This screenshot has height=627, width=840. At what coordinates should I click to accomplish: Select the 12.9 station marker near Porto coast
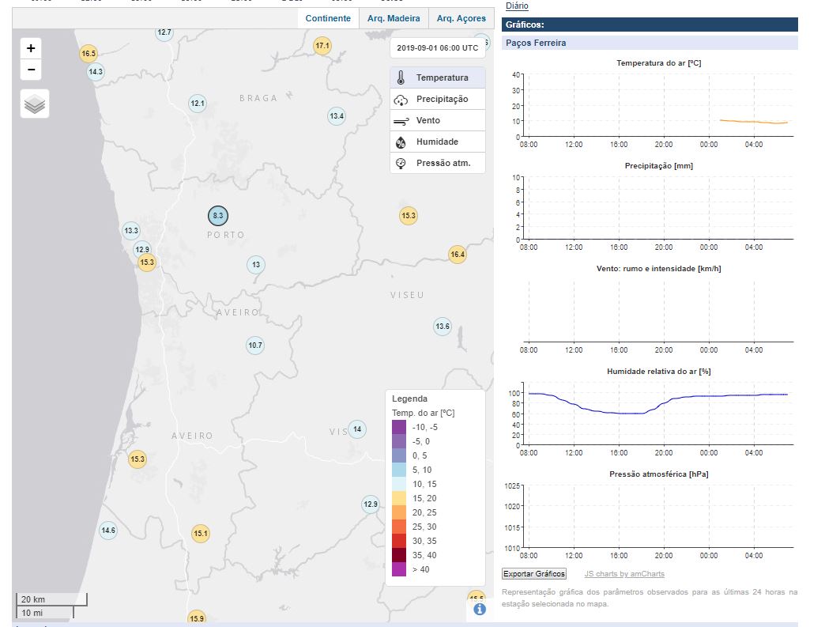tap(142, 249)
